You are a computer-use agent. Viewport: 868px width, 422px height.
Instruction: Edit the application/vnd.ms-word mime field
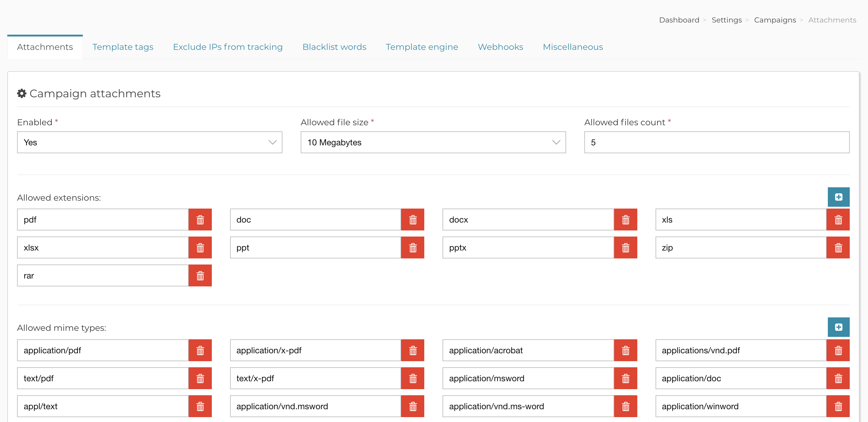click(528, 406)
